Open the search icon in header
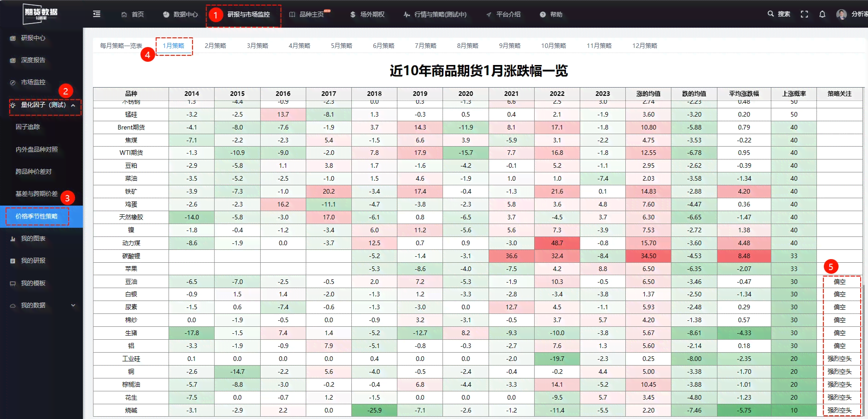The image size is (868, 419). [770, 14]
